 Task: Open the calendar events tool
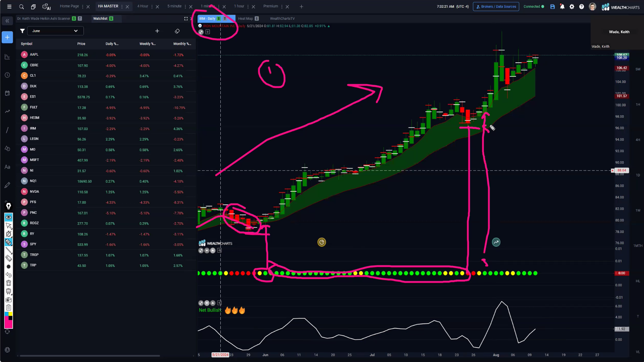click(7, 93)
